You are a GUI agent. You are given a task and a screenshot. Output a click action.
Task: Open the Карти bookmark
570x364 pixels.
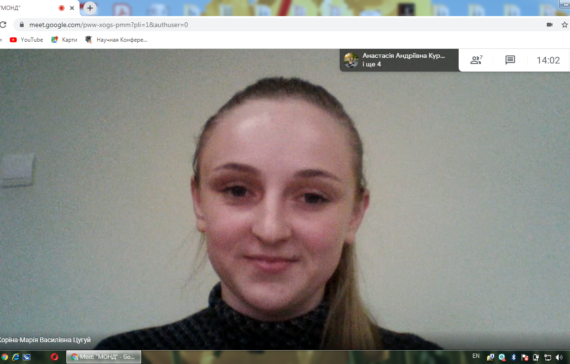coord(64,40)
